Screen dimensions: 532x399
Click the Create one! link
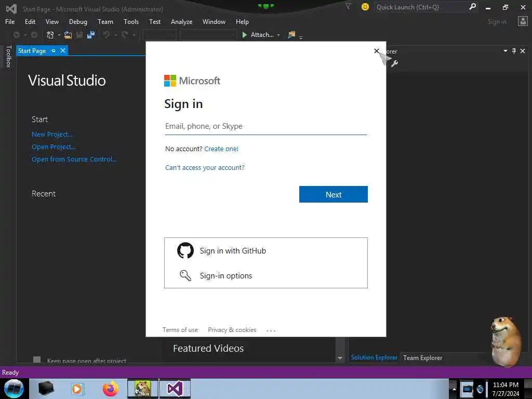221,149
